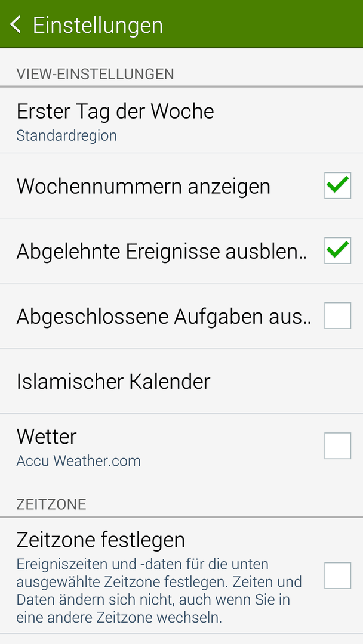This screenshot has width=363, height=644.
Task: Tap Zeitzone festlegen title
Action: 101,540
